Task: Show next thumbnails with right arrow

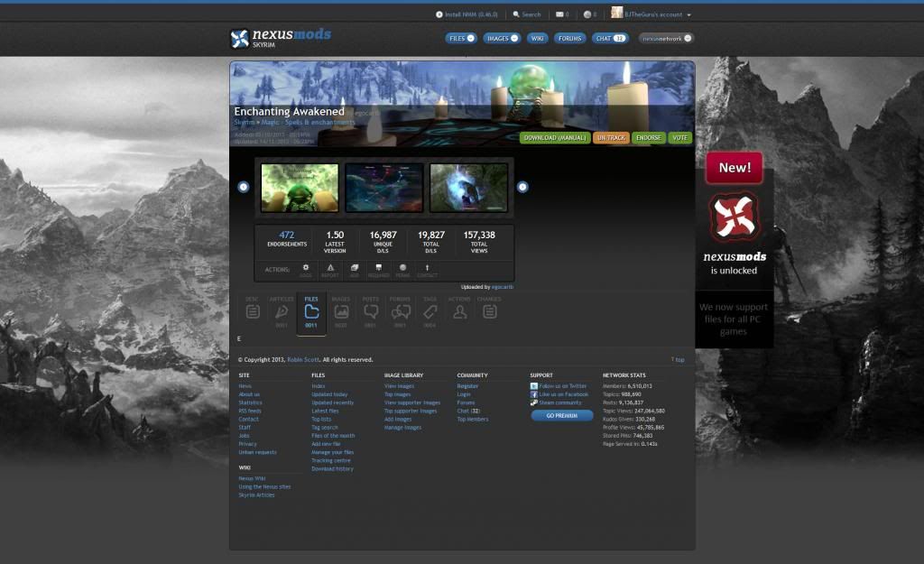Action: (522, 187)
